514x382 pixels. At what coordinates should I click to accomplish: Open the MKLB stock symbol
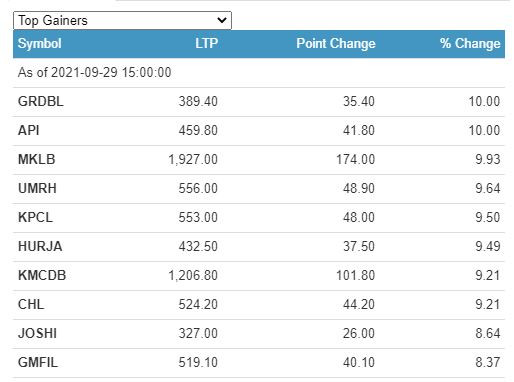click(37, 159)
